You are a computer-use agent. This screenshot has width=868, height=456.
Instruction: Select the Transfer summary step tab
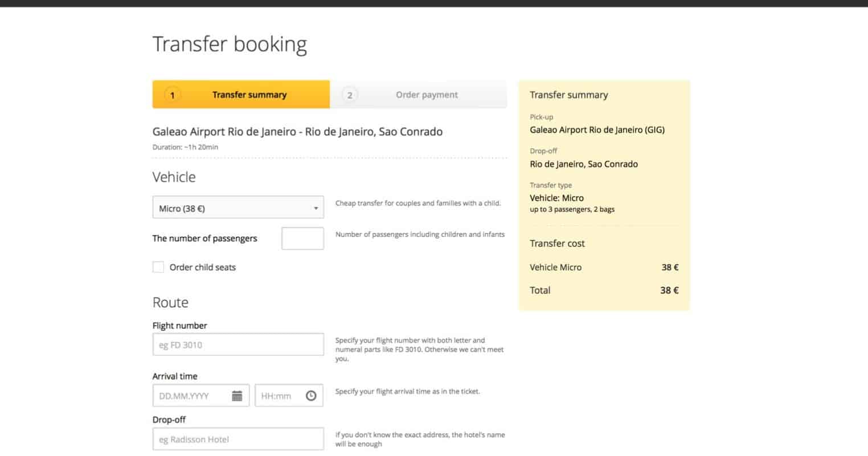tap(249, 95)
